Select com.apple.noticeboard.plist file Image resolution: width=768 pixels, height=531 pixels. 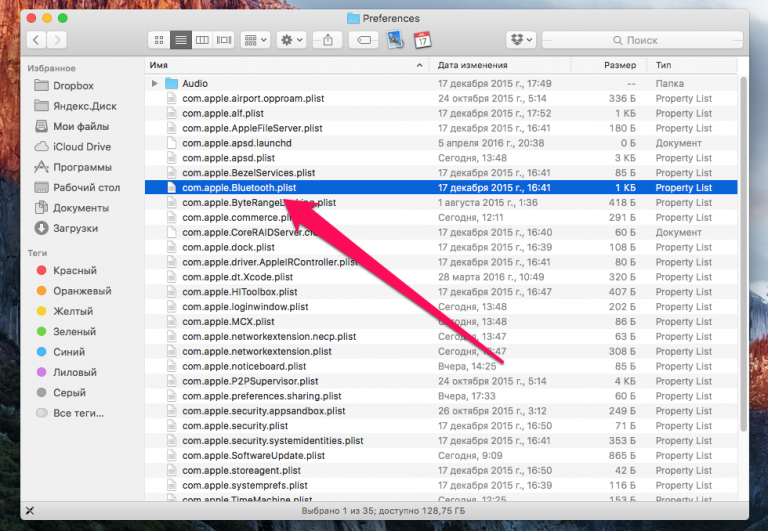(441, 366)
